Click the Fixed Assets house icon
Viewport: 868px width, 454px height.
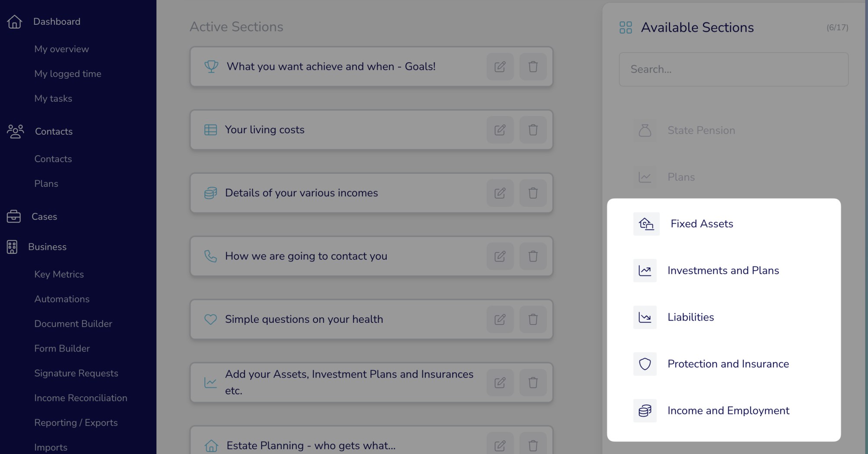pyautogui.click(x=646, y=224)
